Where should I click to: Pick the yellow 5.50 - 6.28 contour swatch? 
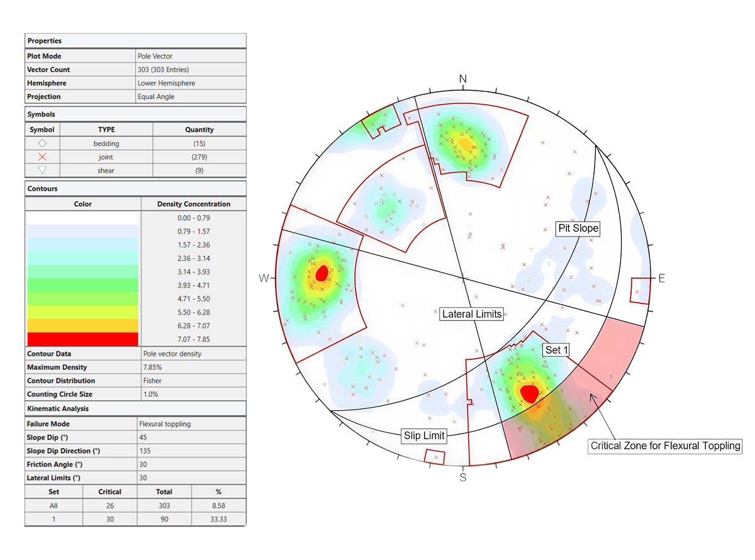[x=82, y=312]
